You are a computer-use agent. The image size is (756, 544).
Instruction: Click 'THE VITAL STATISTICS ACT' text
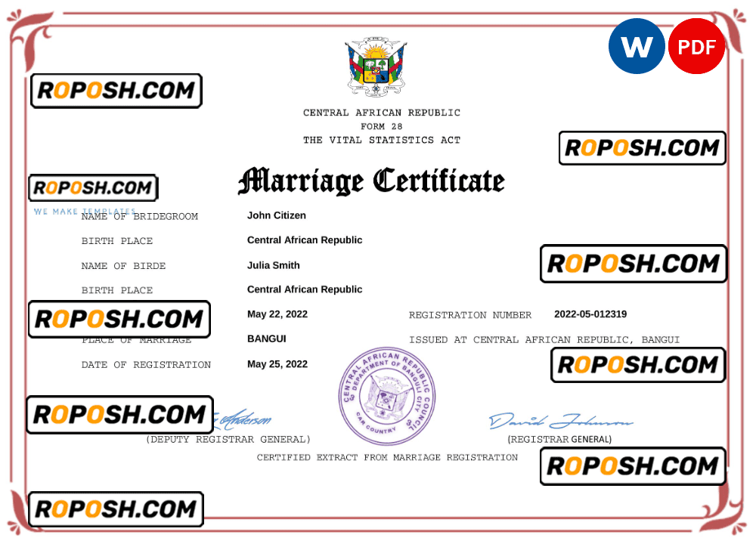(382, 140)
